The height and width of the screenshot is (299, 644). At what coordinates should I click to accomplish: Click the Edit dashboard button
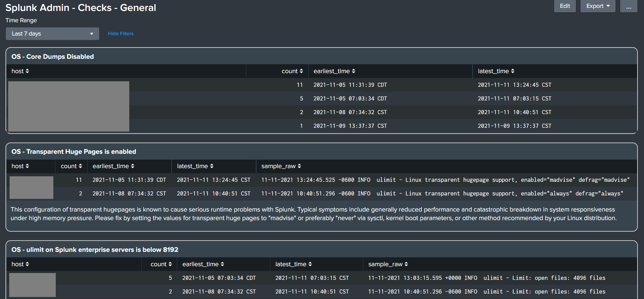pos(565,6)
